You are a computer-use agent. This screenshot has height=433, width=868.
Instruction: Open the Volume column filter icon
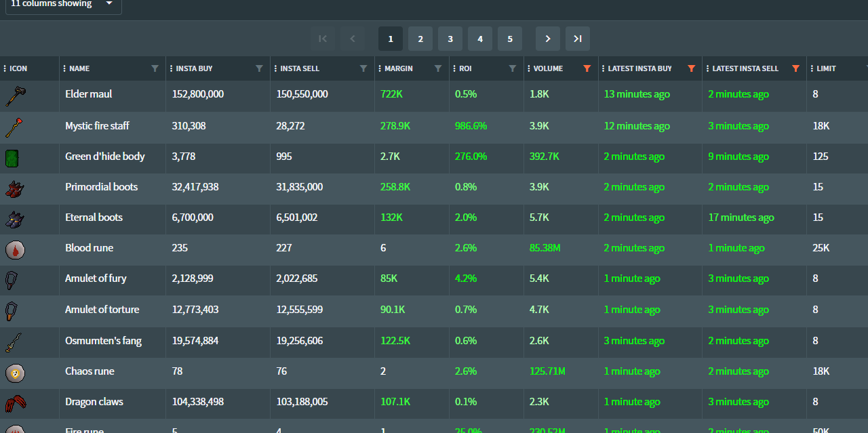coord(587,68)
